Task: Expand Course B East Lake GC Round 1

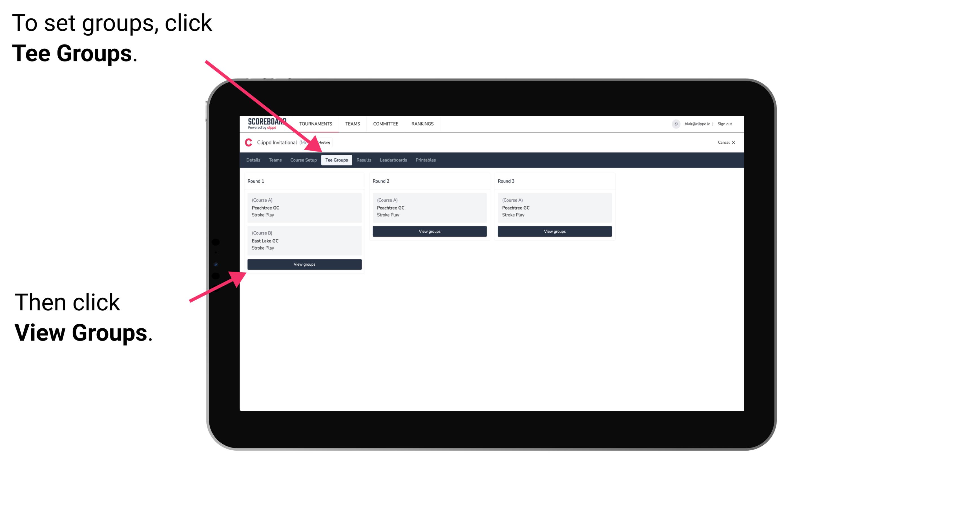Action: pos(305,240)
